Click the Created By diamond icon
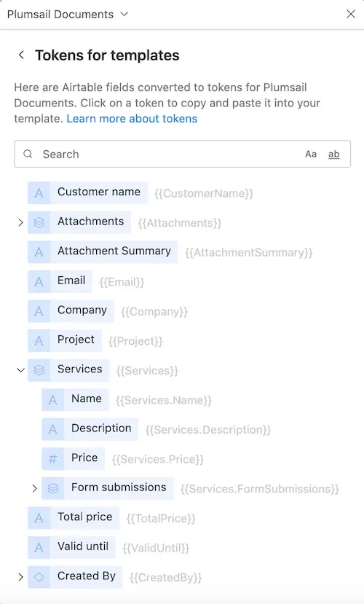 pos(39,577)
